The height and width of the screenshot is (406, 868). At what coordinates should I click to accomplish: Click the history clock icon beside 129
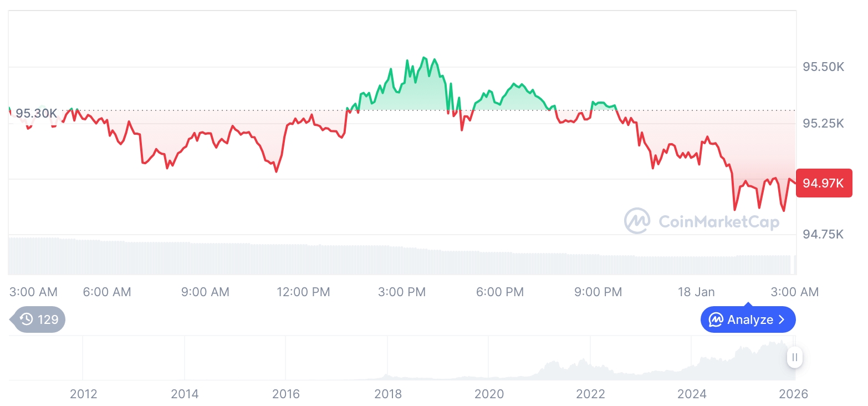click(x=26, y=319)
